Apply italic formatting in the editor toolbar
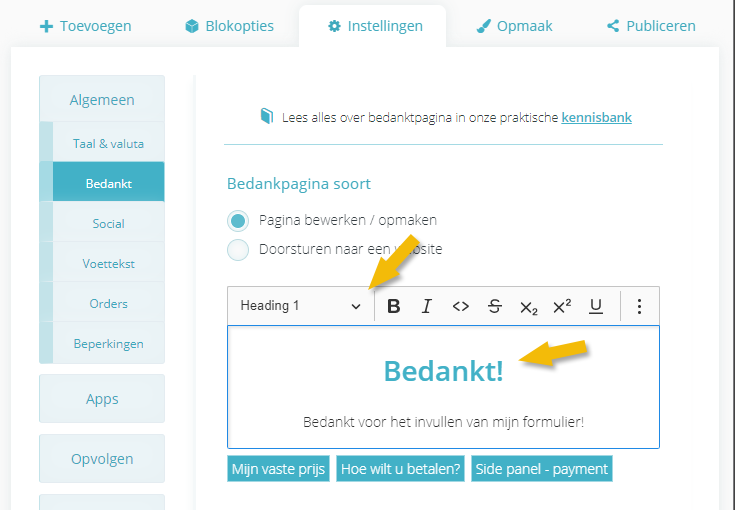 tap(427, 306)
